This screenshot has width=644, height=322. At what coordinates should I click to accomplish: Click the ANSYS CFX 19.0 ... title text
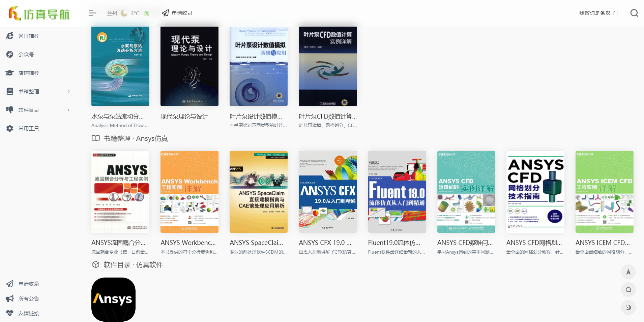point(325,243)
